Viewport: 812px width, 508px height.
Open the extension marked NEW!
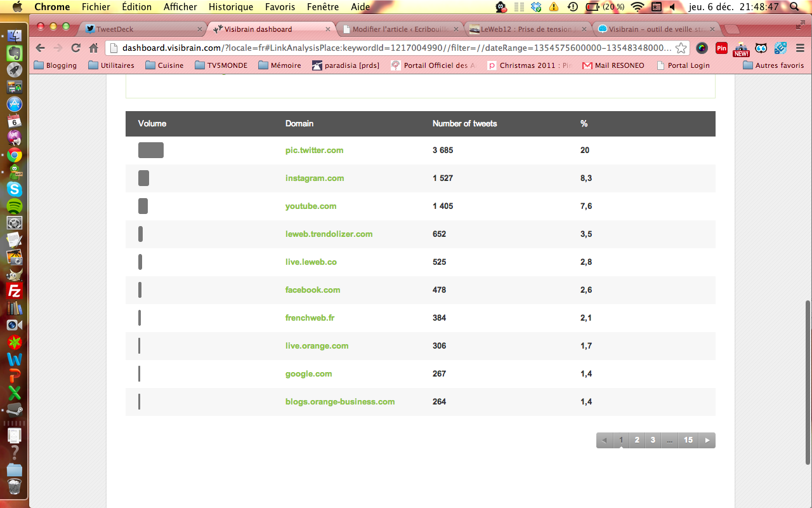pyautogui.click(x=741, y=48)
